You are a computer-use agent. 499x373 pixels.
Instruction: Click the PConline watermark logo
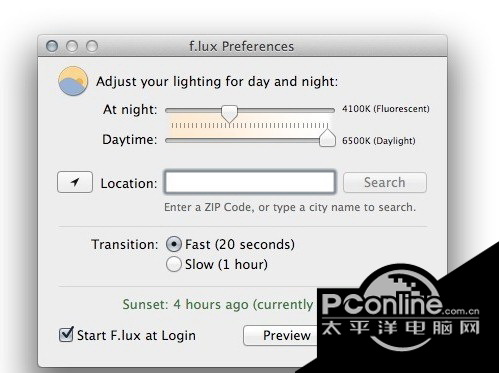click(x=400, y=312)
